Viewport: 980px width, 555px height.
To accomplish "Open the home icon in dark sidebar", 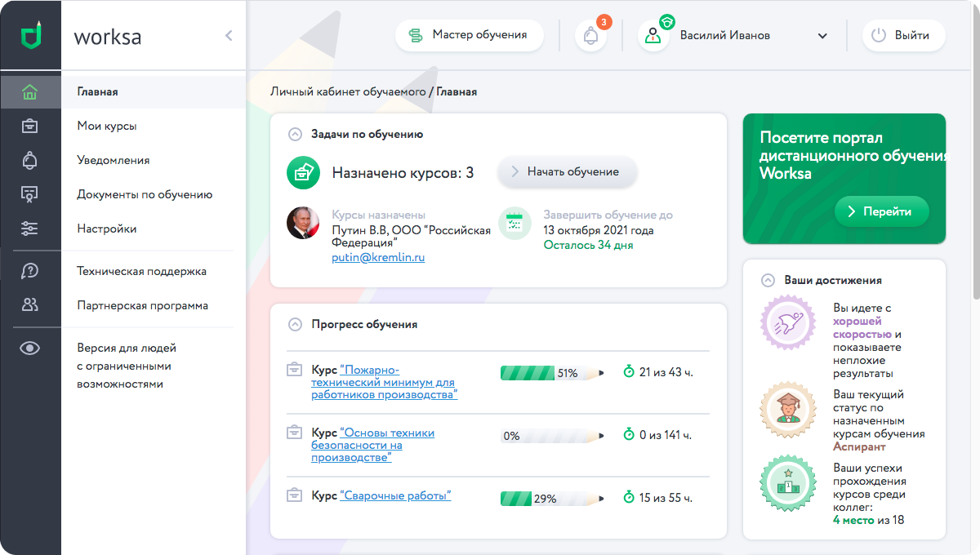I will coord(30,92).
